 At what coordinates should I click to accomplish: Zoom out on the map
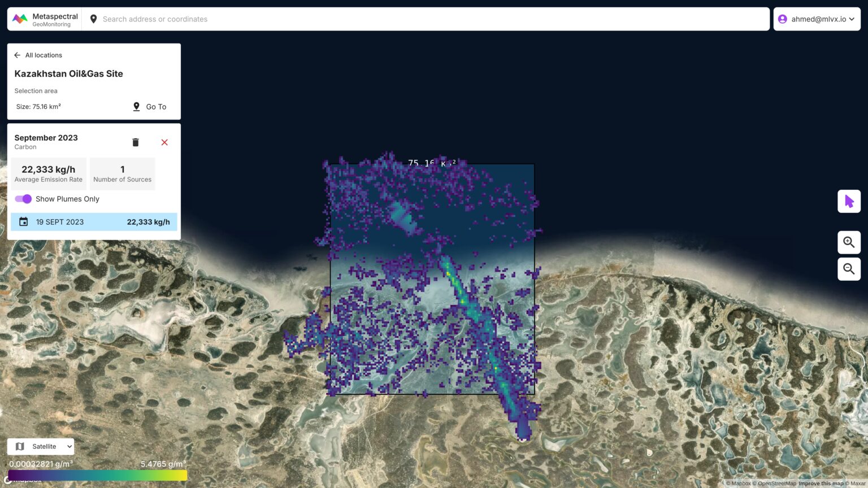(849, 269)
